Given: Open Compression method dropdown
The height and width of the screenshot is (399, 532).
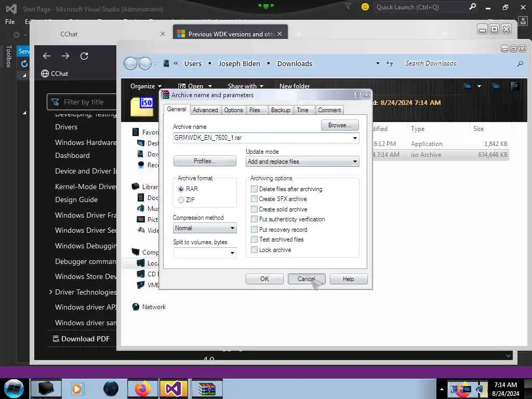Looking at the screenshot, I should click(x=232, y=228).
